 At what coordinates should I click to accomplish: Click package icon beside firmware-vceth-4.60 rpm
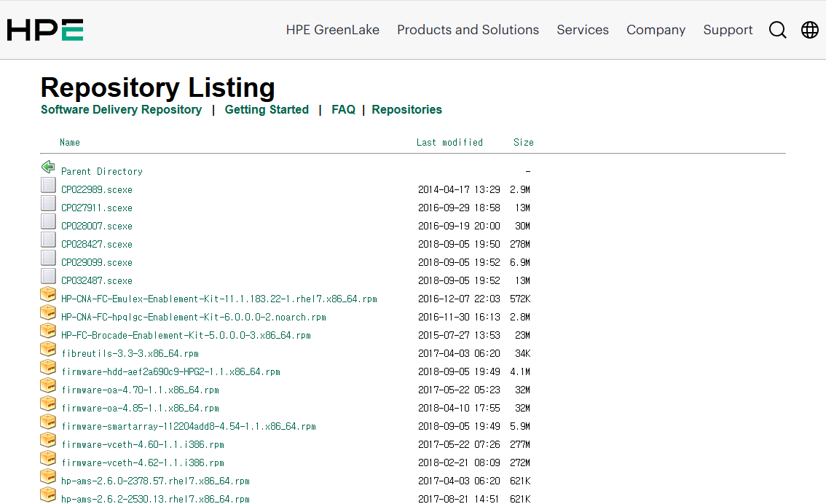(x=48, y=441)
